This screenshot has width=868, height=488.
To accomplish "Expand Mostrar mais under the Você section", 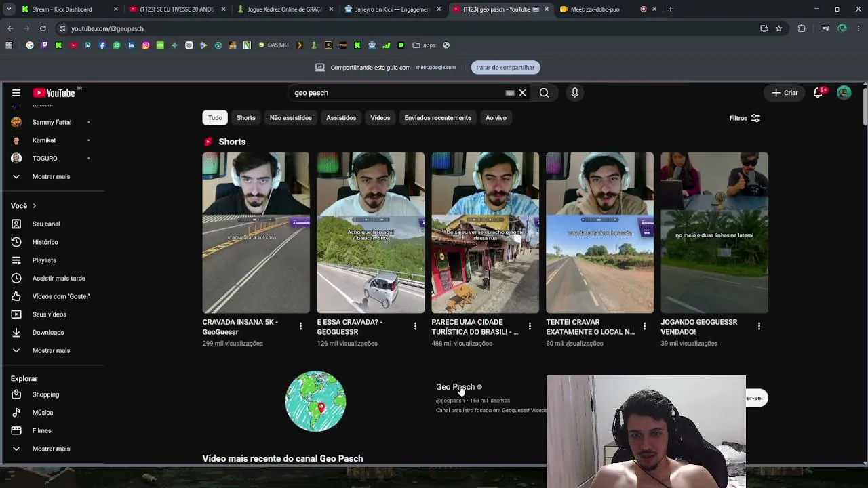I will (x=52, y=350).
